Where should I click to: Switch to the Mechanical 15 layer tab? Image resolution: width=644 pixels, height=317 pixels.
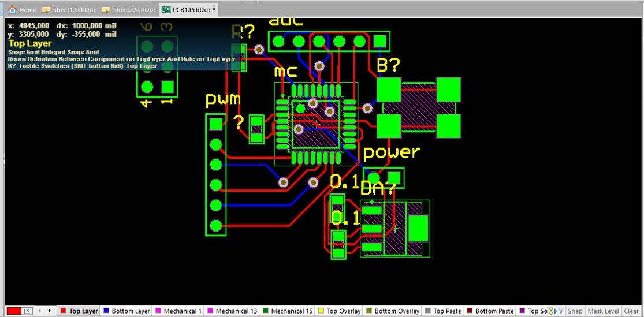[x=288, y=311]
